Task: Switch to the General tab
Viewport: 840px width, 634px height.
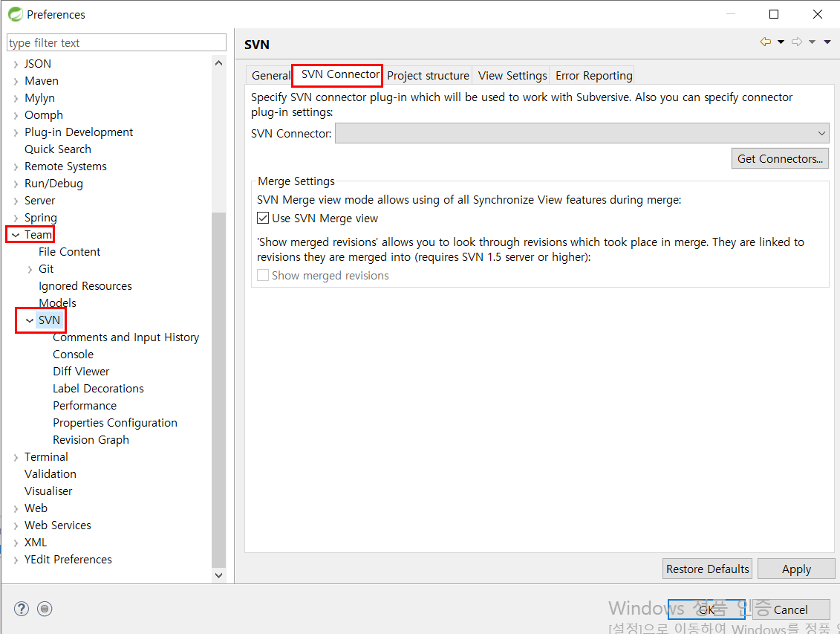Action: [270, 76]
